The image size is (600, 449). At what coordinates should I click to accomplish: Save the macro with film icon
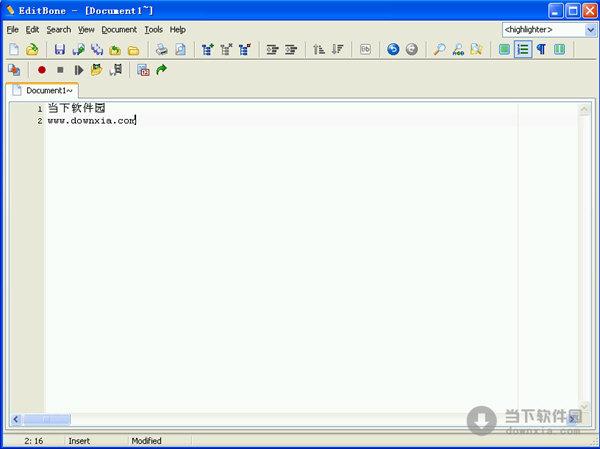coord(116,70)
